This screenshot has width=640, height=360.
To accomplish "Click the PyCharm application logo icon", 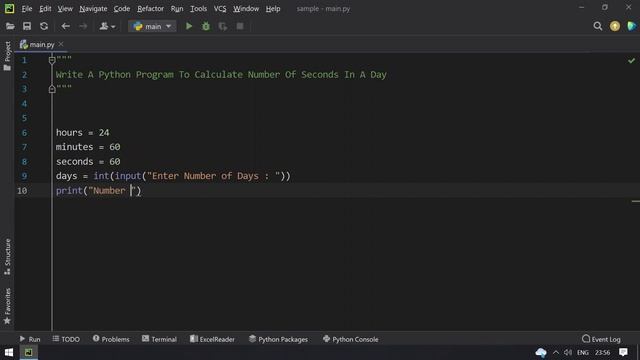I will pos(9,9).
